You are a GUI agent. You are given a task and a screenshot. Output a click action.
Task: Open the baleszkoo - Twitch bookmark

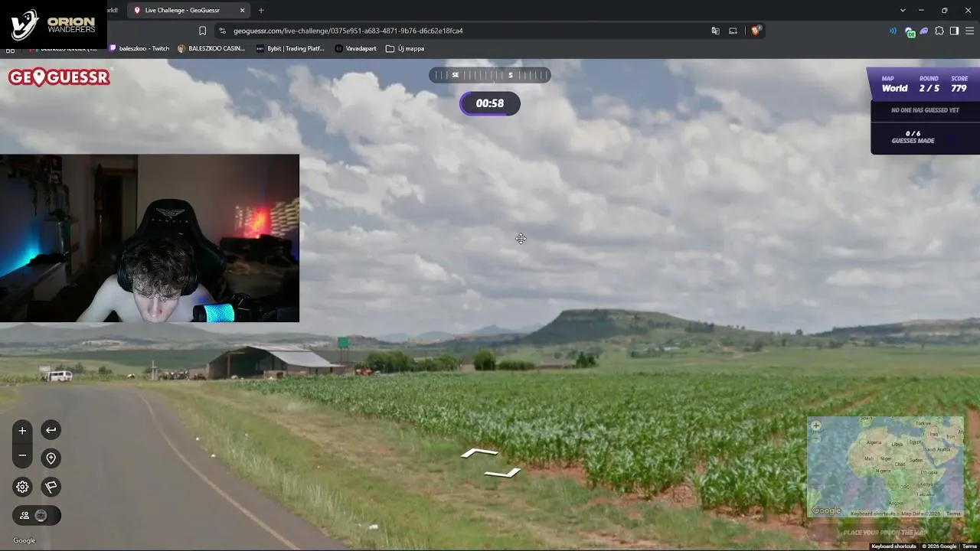(x=139, y=48)
